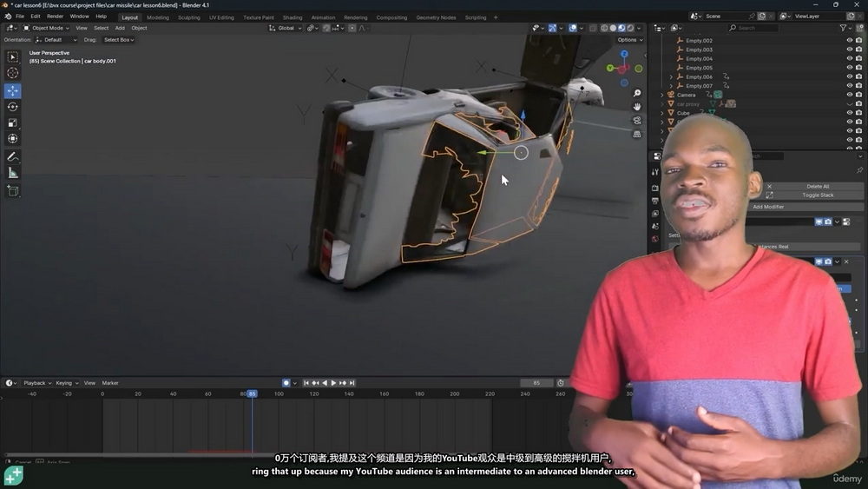Click the use preview range clock icon

560,383
